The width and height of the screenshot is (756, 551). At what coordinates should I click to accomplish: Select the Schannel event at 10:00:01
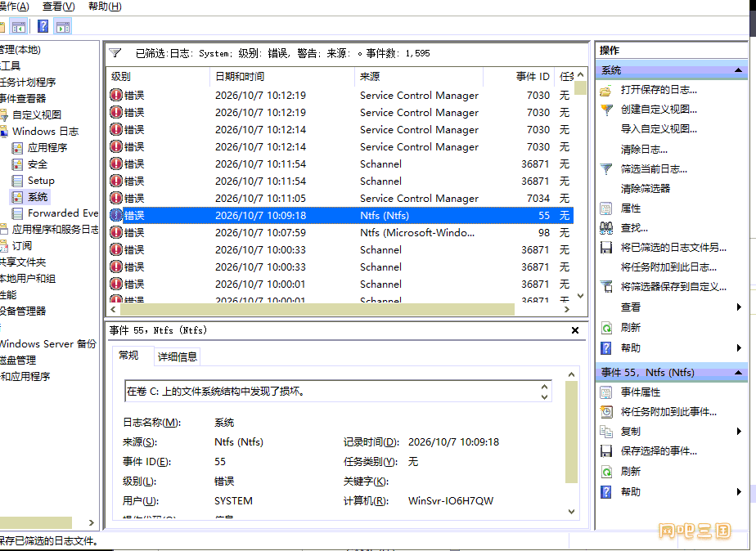(x=340, y=284)
